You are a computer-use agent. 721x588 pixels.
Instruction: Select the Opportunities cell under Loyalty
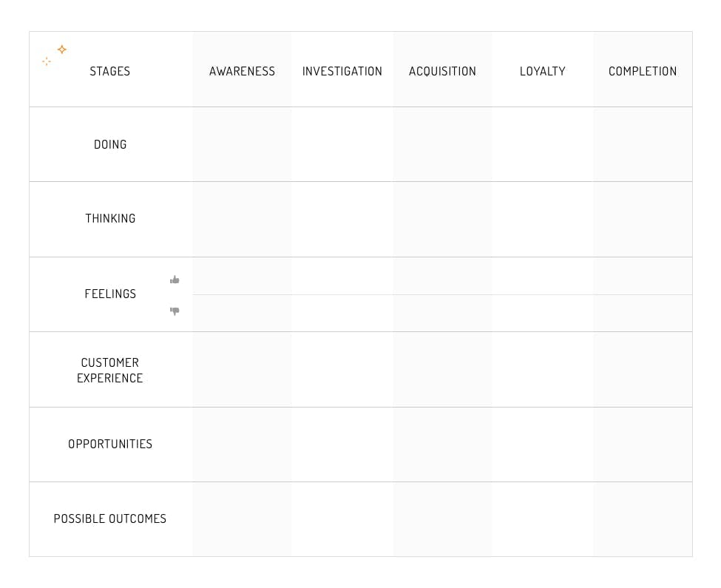[542, 444]
